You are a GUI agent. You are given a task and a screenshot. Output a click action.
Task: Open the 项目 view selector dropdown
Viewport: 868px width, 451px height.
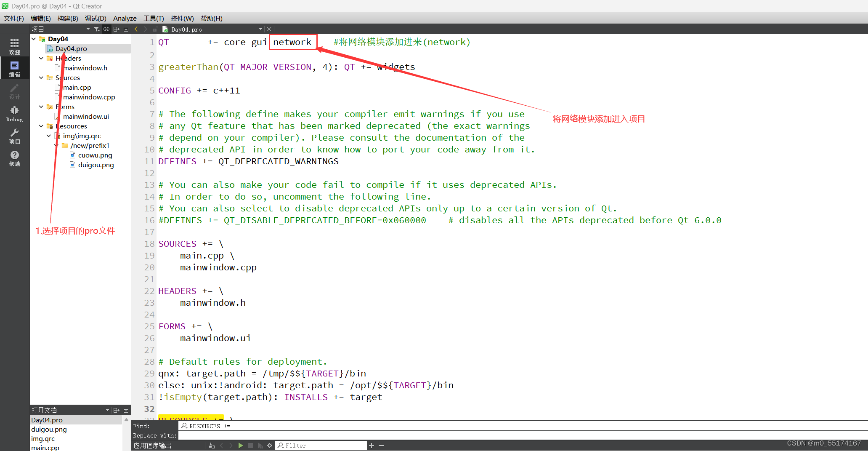pos(88,29)
